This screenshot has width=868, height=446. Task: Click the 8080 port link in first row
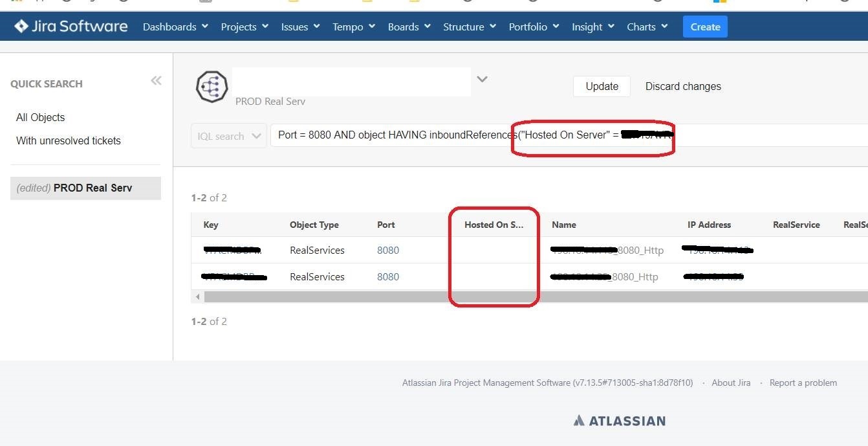[x=388, y=250]
